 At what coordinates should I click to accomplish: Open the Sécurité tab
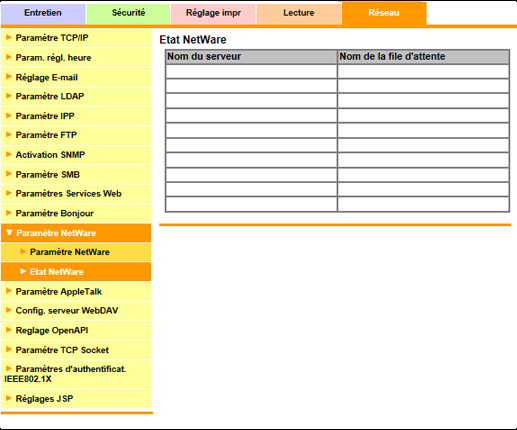click(128, 13)
